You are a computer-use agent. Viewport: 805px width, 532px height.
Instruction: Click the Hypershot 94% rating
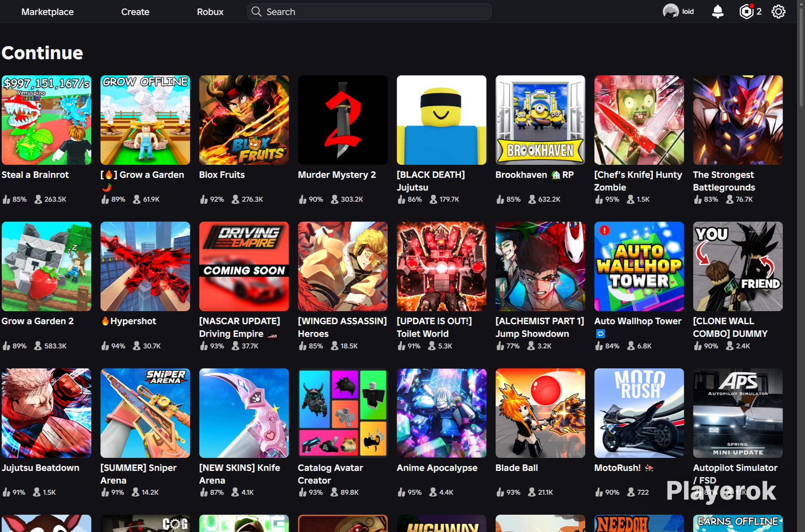(113, 346)
